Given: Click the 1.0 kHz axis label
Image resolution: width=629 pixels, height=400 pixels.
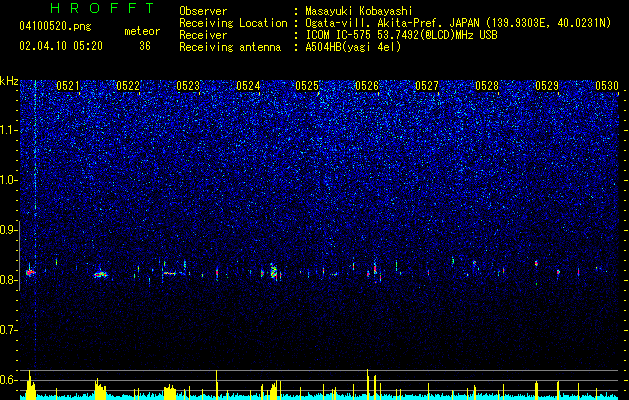Looking at the screenshot, I should point(9,180).
